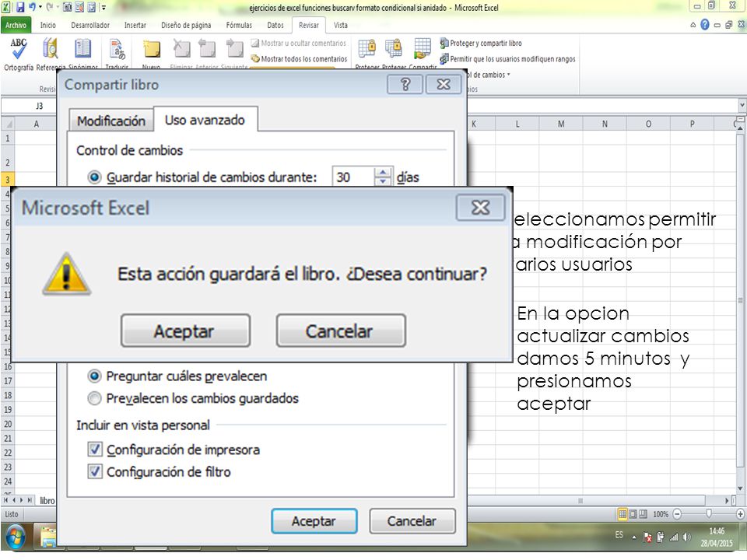Click the Eliminar comment icon

tap(181, 49)
